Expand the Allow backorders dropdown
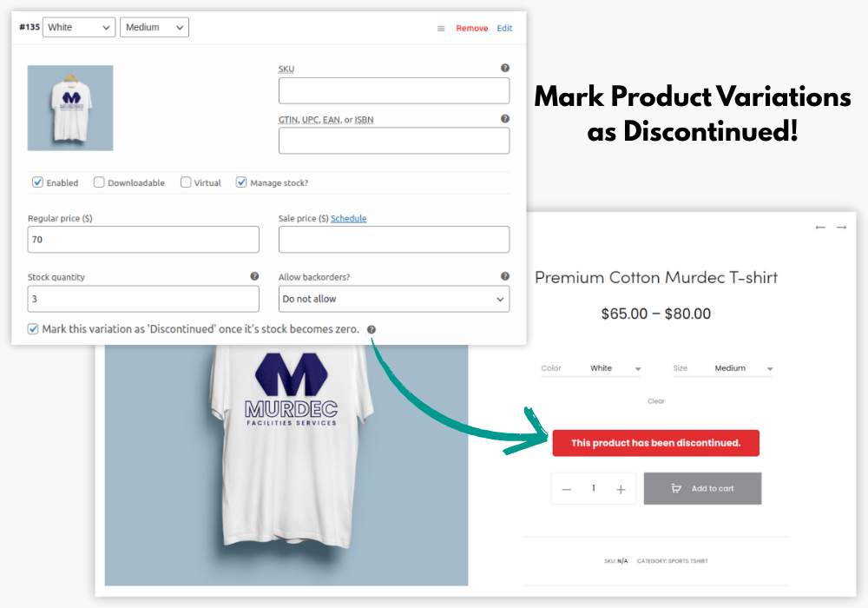Viewport: 868px width, 608px height. (x=394, y=299)
